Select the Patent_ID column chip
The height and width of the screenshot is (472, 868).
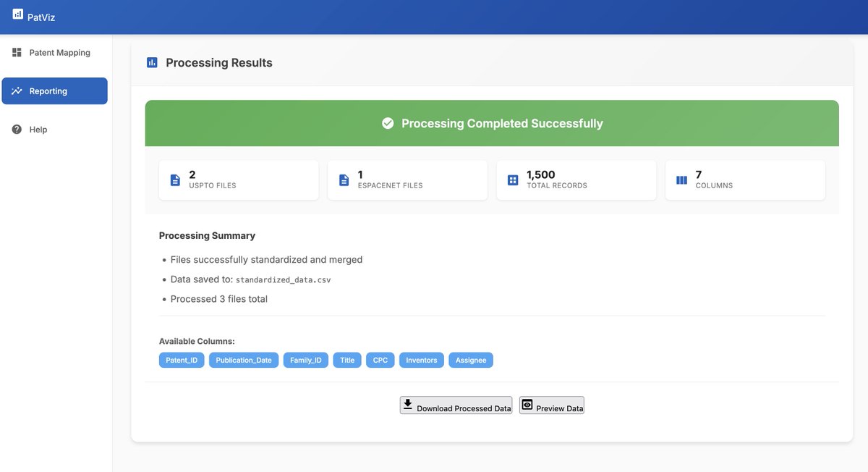tap(182, 360)
